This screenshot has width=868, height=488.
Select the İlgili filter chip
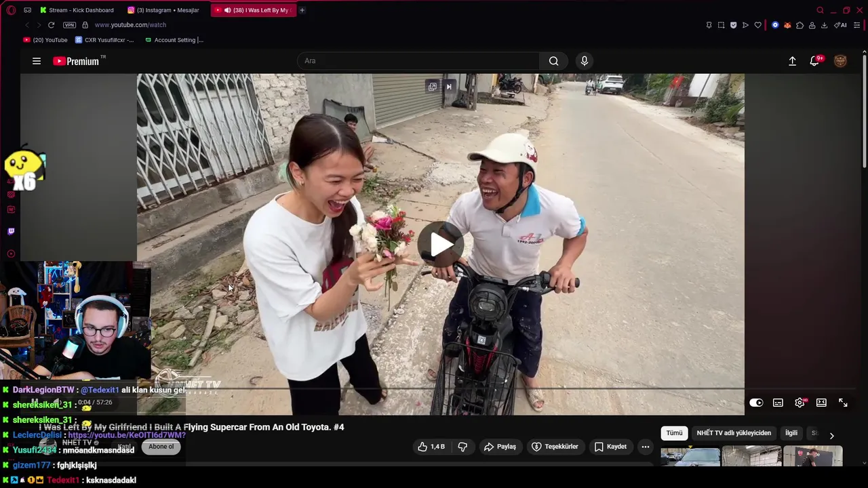coord(791,433)
